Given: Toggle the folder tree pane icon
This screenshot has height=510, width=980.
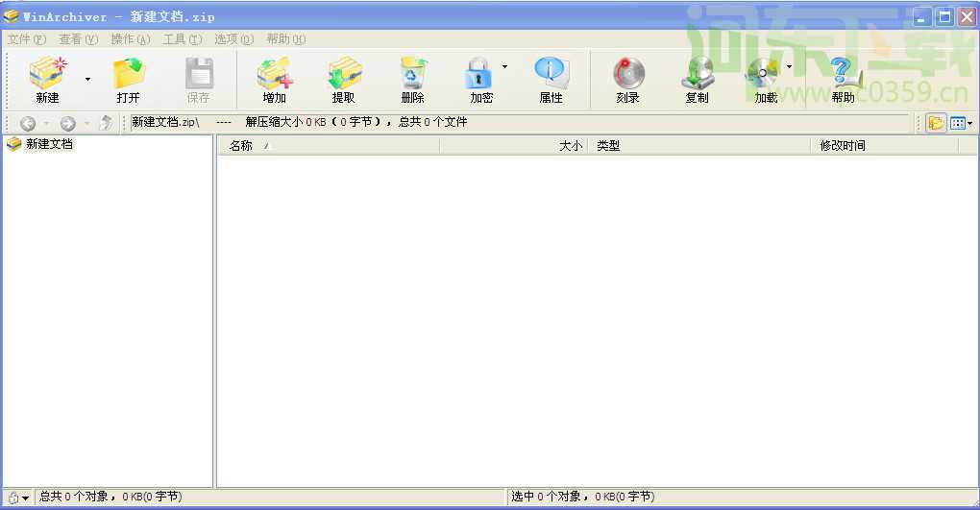Looking at the screenshot, I should pos(936,123).
